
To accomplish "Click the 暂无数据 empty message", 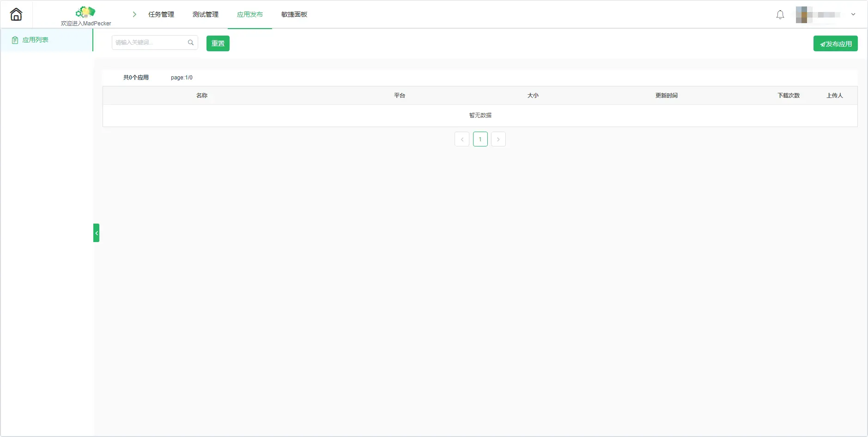I will coord(480,115).
